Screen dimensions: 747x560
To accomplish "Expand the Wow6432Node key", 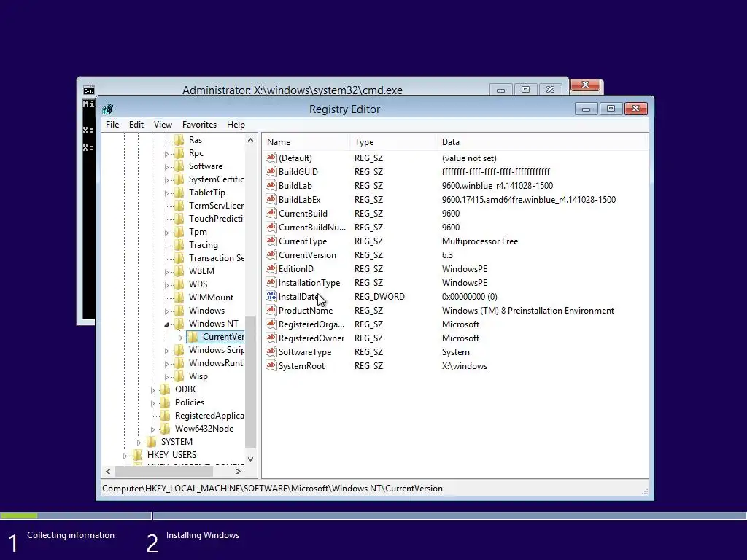I will coord(152,429).
